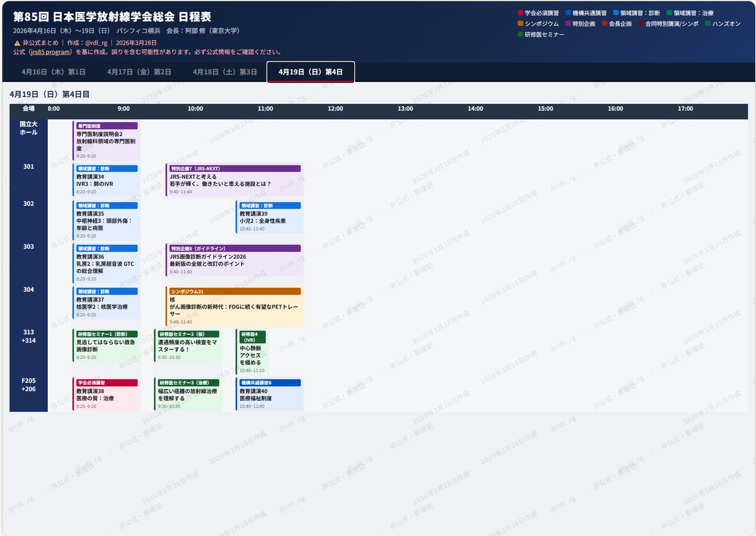Switch to 4月17日（金）第2日 tab
The width and height of the screenshot is (756, 536).
pos(139,72)
